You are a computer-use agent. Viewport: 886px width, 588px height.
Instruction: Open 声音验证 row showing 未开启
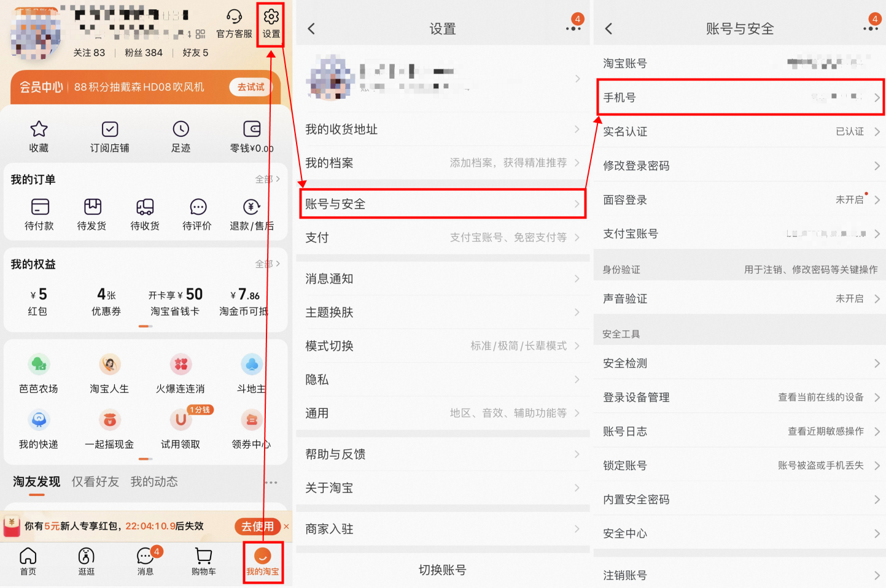coord(740,298)
